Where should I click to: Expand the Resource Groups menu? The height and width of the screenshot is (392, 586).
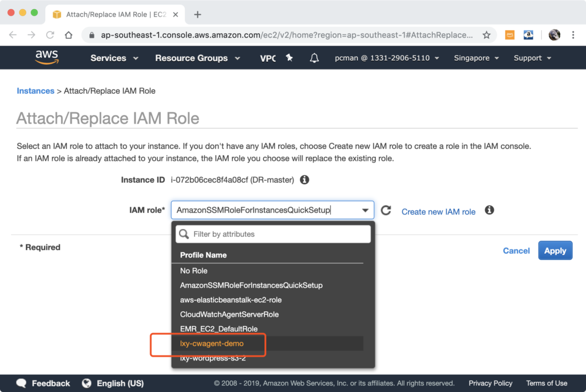click(197, 58)
